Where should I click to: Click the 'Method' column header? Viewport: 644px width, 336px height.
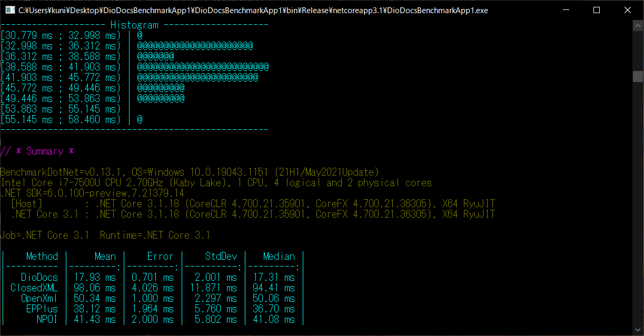(x=42, y=256)
